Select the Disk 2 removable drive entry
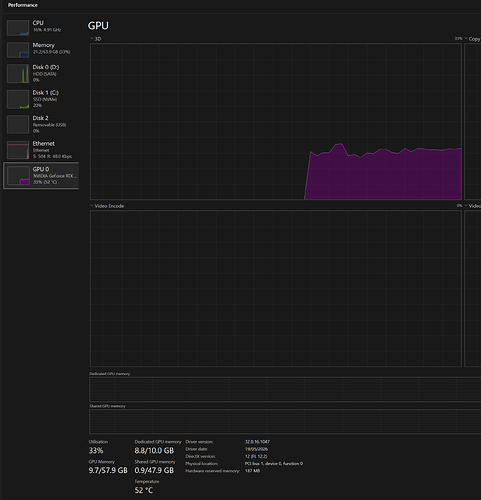This screenshot has height=500, width=481. coord(41,124)
